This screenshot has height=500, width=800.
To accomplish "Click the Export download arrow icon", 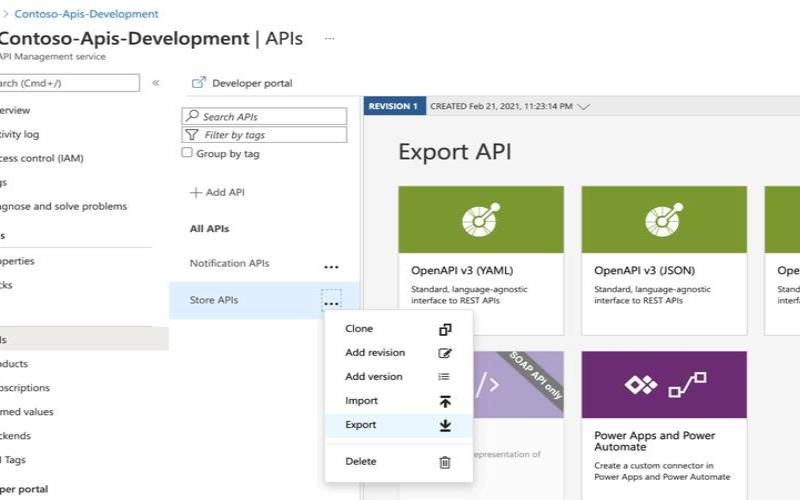I will point(445,426).
